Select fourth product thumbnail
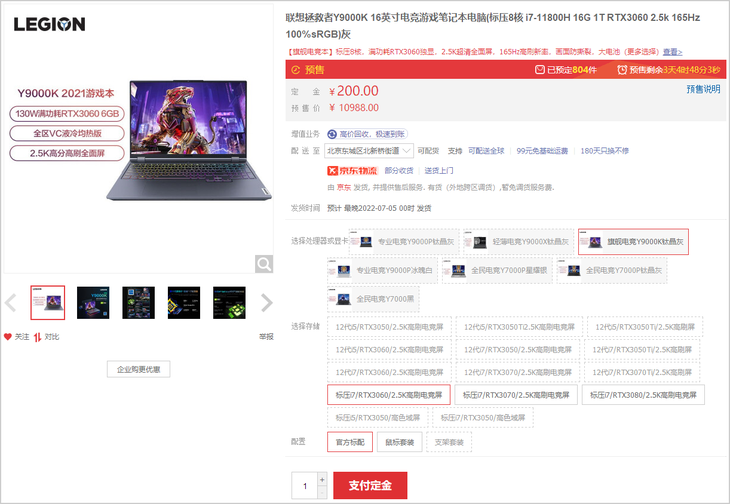 184,302
